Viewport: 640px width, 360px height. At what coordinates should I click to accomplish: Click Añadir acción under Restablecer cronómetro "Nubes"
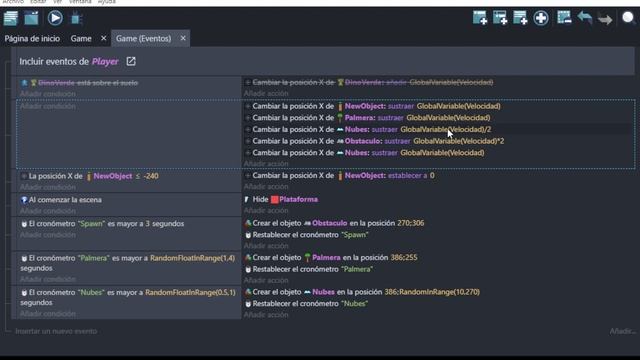click(x=266, y=315)
